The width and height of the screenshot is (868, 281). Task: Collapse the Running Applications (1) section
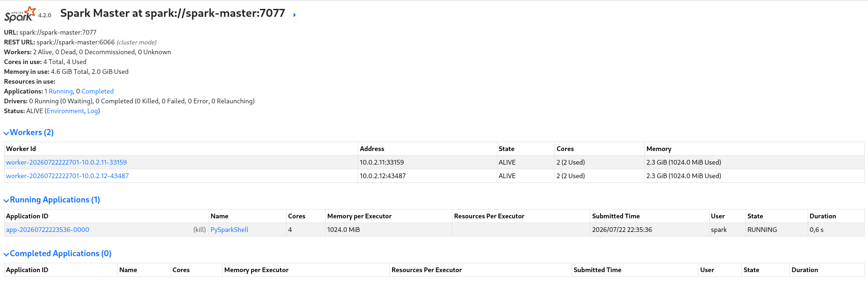(x=52, y=200)
